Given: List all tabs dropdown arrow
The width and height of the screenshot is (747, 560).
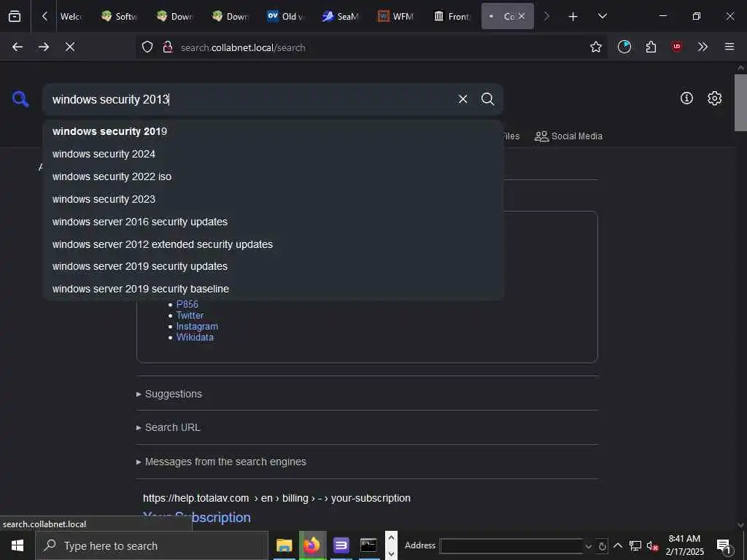Looking at the screenshot, I should 602,16.
